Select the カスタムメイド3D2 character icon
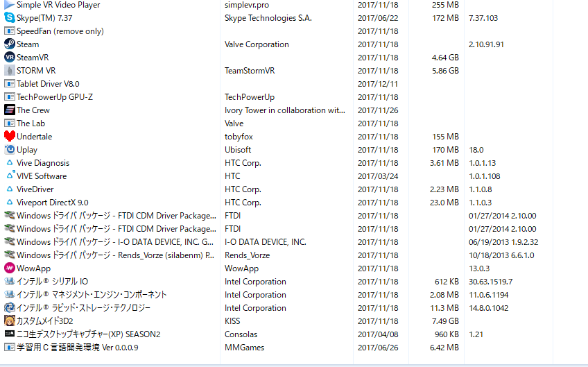 point(10,321)
